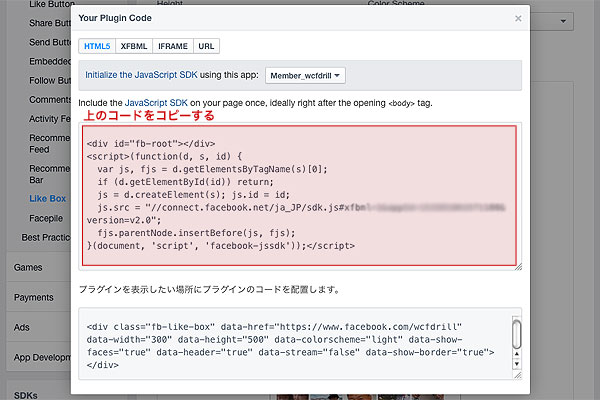Open Share Button in the sidebar
Viewport: 600px width, 400px height.
[x=50, y=23]
